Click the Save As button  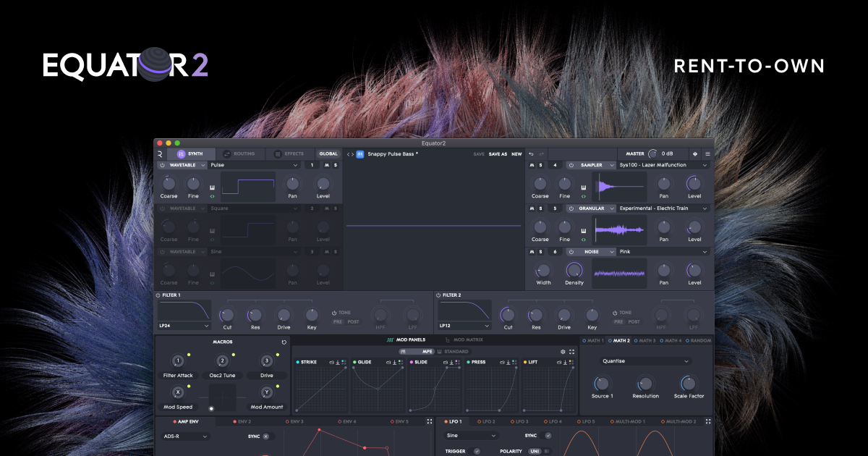tap(498, 154)
